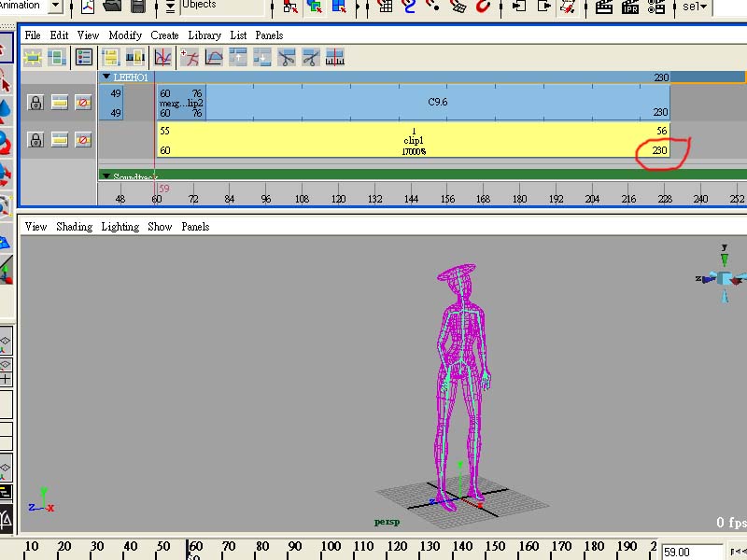Mute the merg...lip2 / C9.6 track

coord(83,103)
